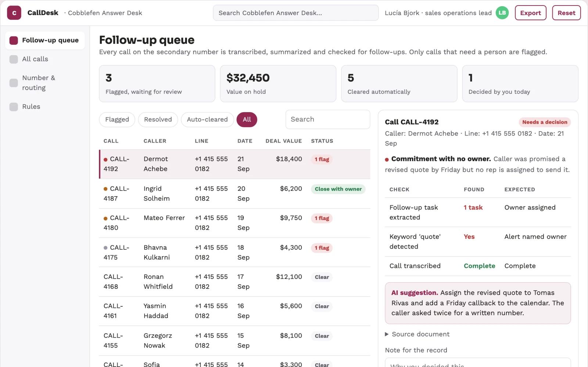Viewport: 588px width, 367px height.
Task: Go to All calls
Action: pos(45,59)
